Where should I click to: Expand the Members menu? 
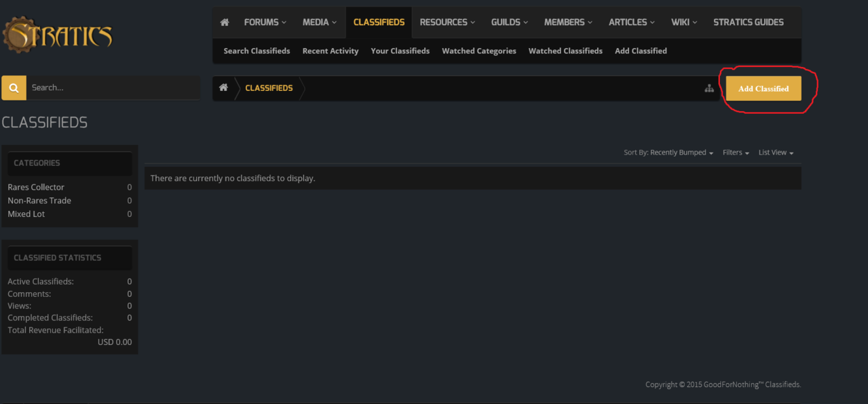pyautogui.click(x=568, y=22)
